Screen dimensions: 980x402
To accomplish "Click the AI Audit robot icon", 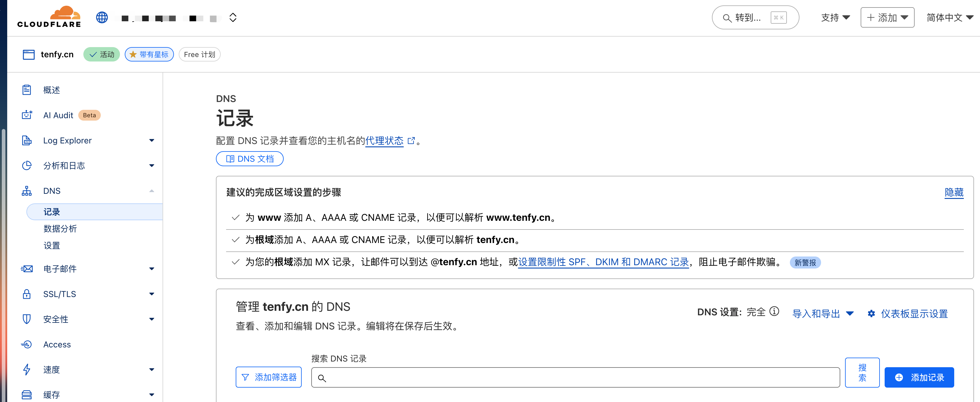I will (27, 115).
